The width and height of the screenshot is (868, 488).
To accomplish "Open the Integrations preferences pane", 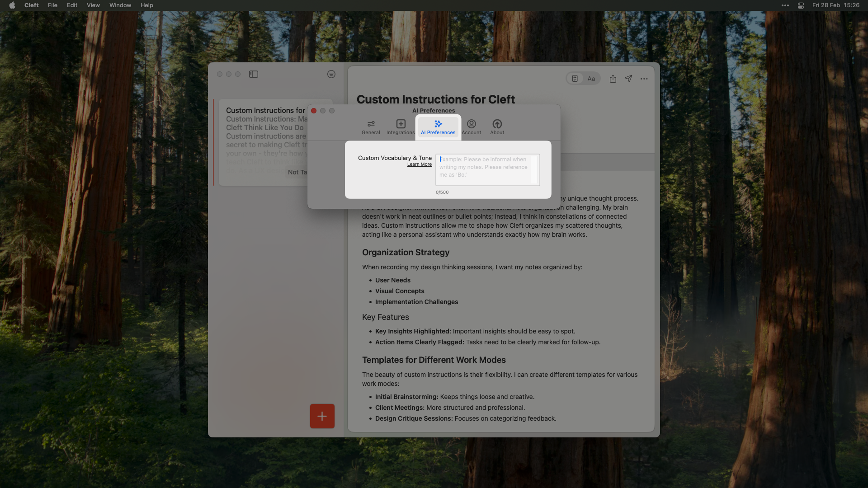I will click(x=400, y=127).
